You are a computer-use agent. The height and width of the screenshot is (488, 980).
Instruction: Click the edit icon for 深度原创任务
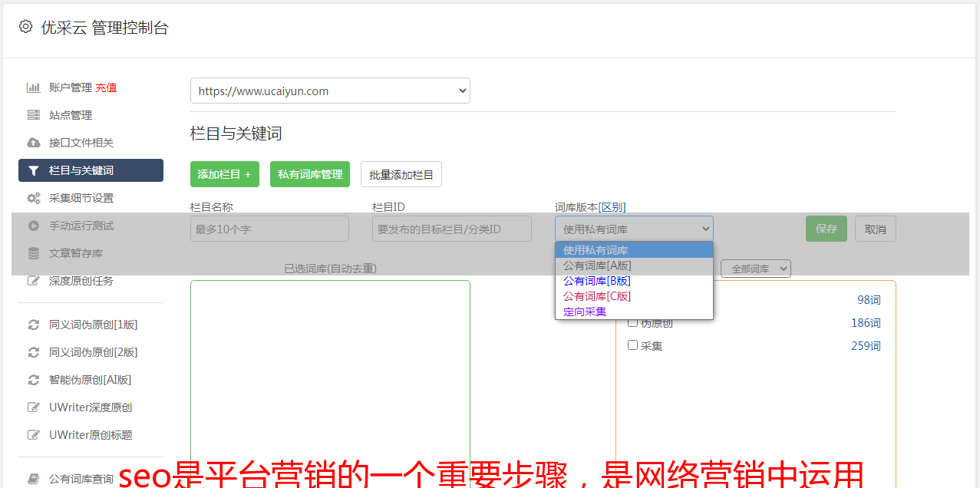pyautogui.click(x=34, y=281)
